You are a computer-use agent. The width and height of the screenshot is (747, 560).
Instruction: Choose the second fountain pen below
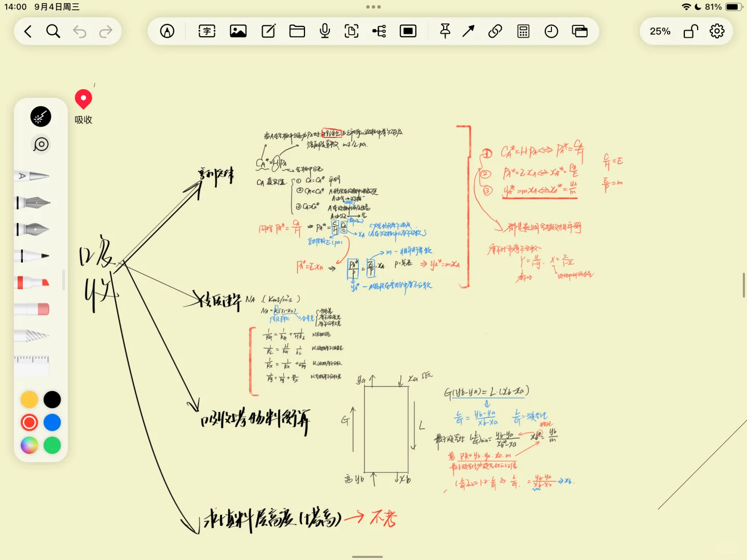point(32,229)
